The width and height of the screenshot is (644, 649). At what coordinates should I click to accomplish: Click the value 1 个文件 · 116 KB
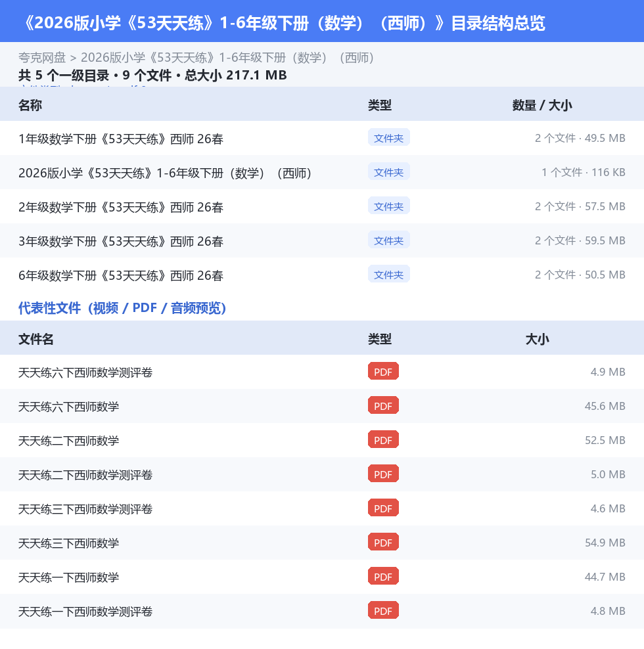point(584,172)
